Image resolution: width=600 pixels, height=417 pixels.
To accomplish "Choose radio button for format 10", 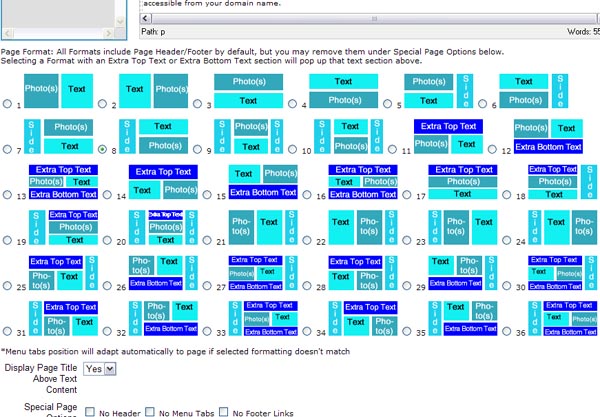I will (292, 149).
